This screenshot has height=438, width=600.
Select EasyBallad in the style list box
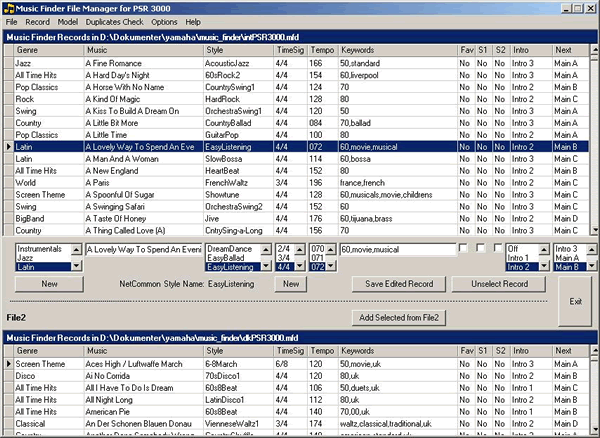pos(233,258)
